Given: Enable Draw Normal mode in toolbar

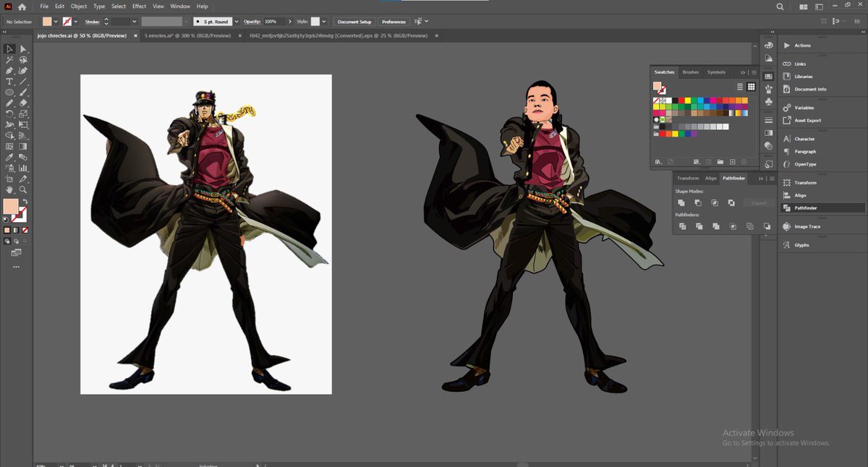Looking at the screenshot, I should (x=7, y=241).
